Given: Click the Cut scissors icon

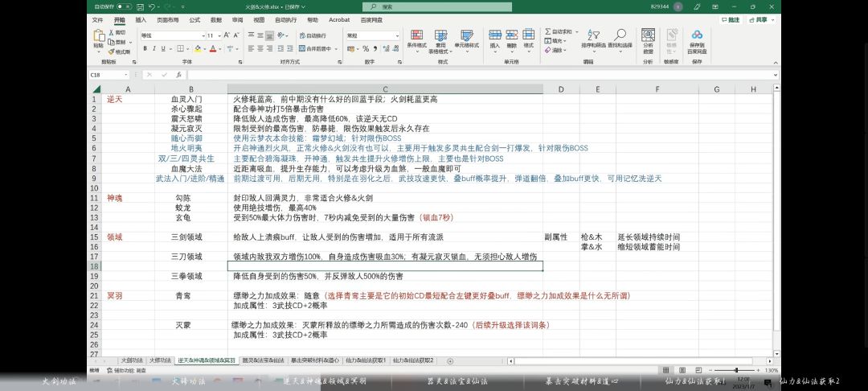Looking at the screenshot, I should (x=111, y=33).
